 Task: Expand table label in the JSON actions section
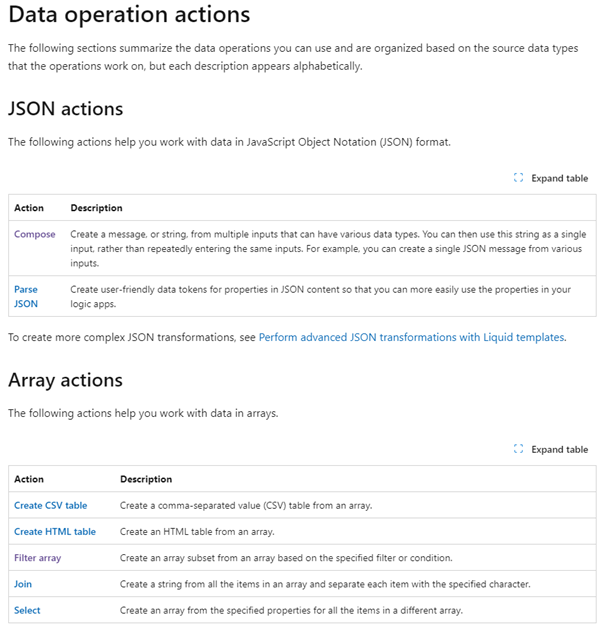(559, 178)
